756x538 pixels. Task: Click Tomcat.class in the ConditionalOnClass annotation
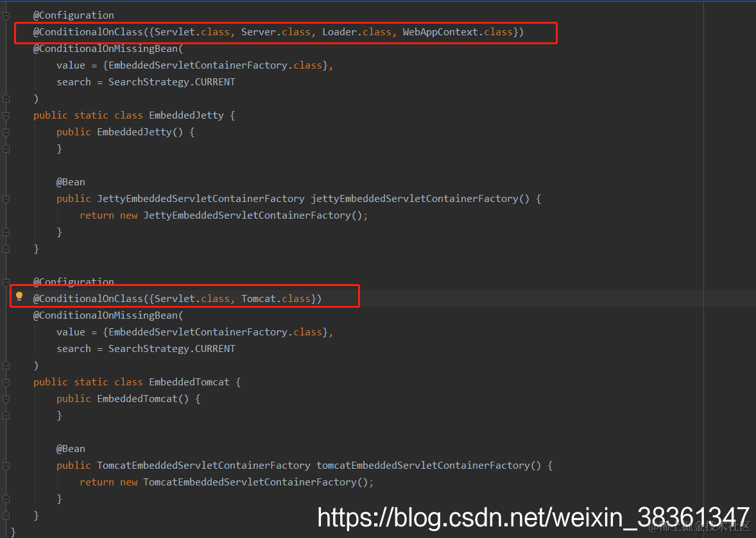click(x=276, y=299)
